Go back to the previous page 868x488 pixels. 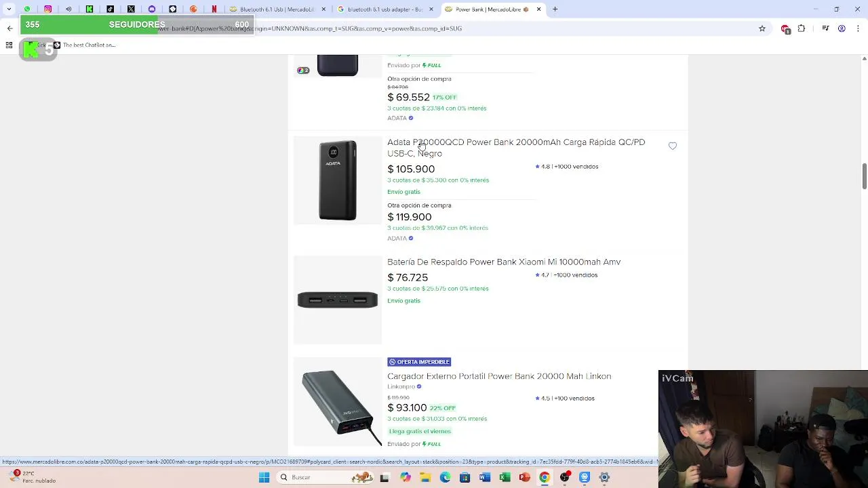pyautogui.click(x=9, y=28)
